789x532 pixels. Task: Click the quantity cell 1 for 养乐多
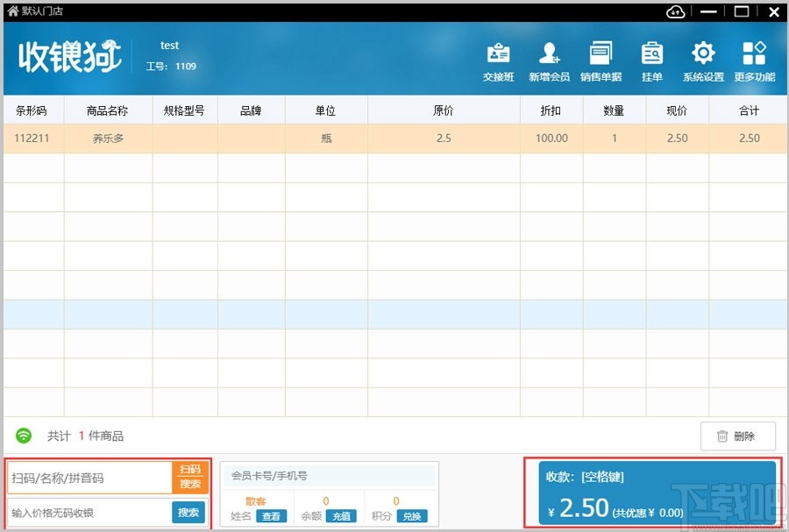click(614, 138)
